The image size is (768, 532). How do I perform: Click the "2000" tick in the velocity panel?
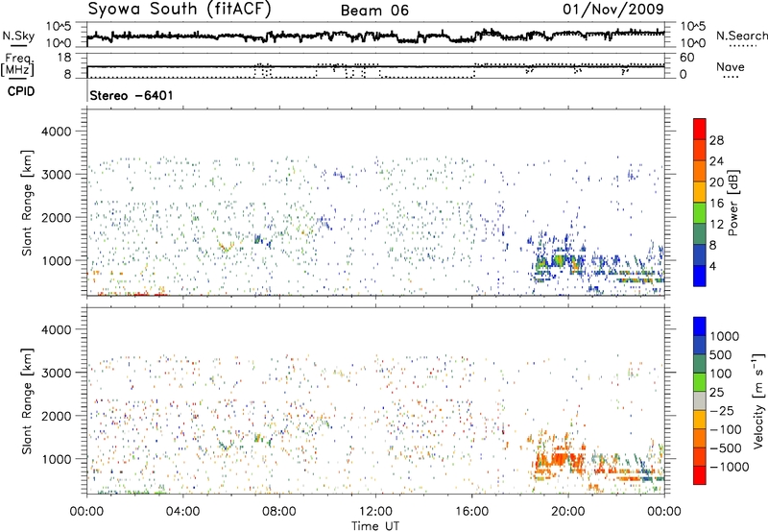[56, 416]
